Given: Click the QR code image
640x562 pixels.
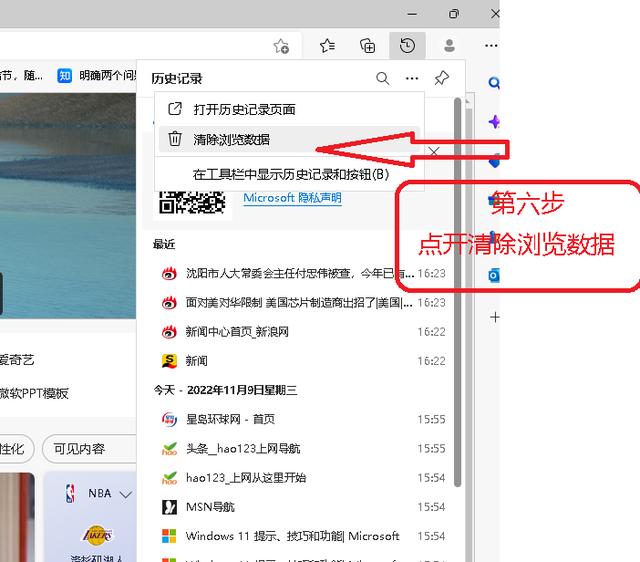Looking at the screenshot, I should pyautogui.click(x=192, y=203).
